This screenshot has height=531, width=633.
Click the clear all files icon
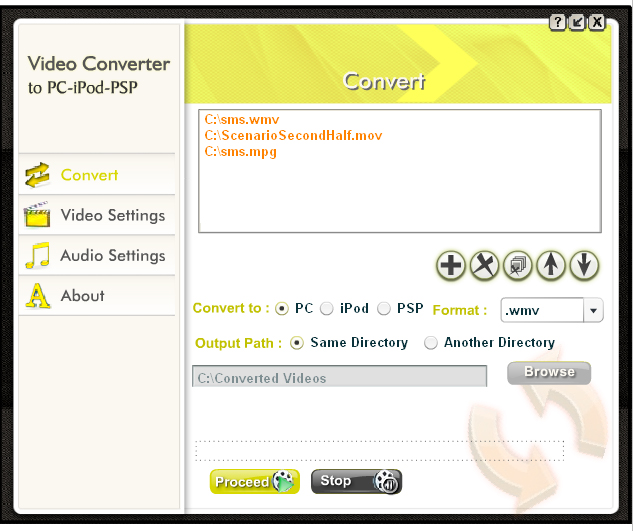pos(517,266)
